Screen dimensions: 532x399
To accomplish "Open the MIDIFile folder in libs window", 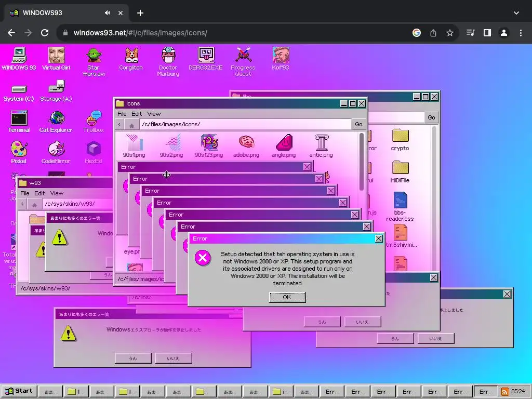I will [400, 171].
